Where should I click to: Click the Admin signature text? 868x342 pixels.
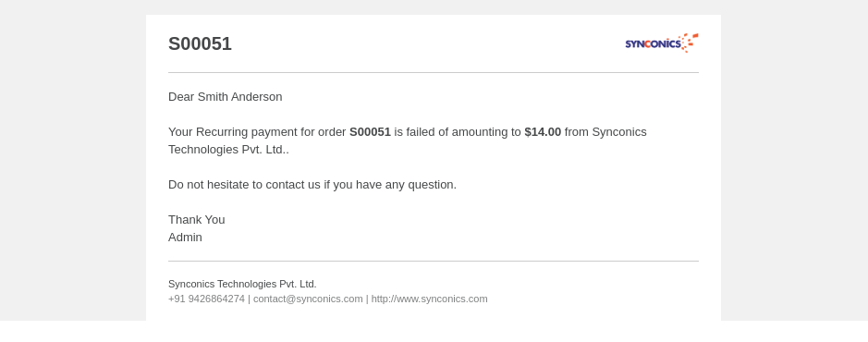(x=185, y=238)
